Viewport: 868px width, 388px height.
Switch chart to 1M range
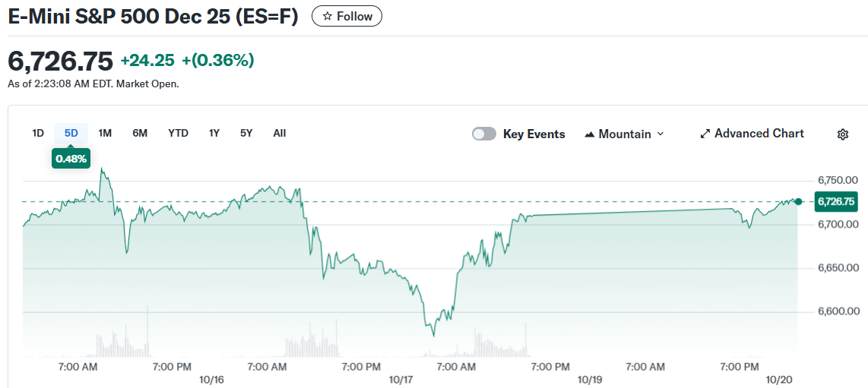pos(105,133)
